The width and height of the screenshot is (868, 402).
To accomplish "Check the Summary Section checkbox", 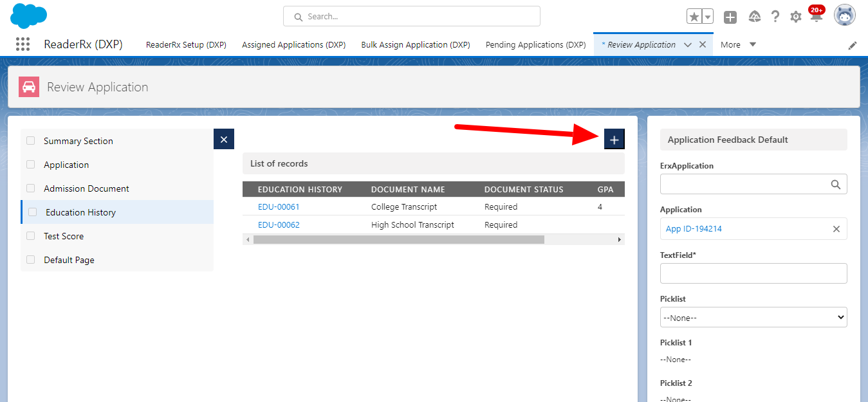I will [x=31, y=141].
